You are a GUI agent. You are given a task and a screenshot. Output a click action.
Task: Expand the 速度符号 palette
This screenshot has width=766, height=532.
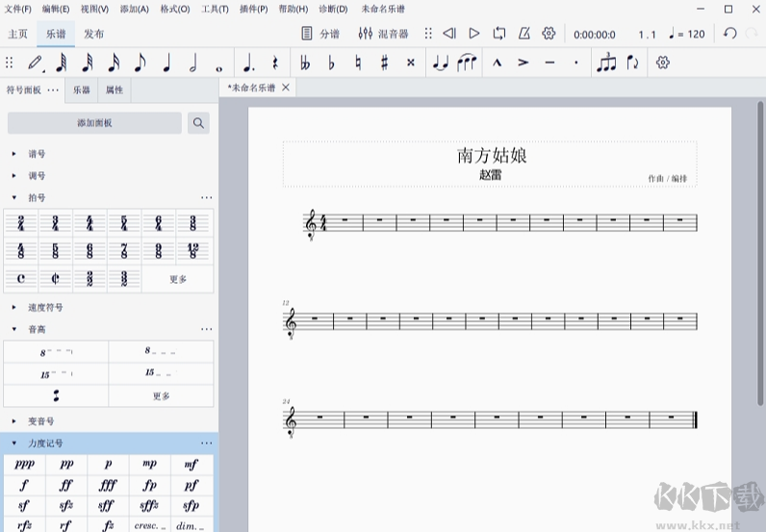point(14,308)
